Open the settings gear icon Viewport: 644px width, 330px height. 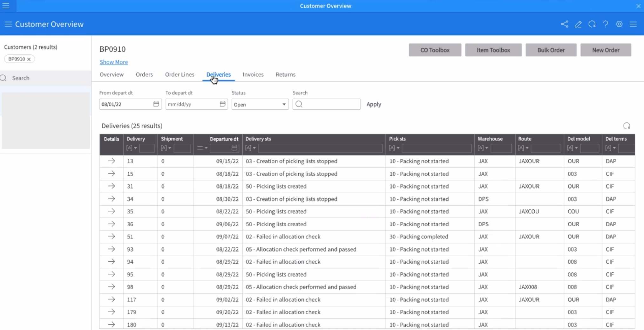tap(619, 24)
